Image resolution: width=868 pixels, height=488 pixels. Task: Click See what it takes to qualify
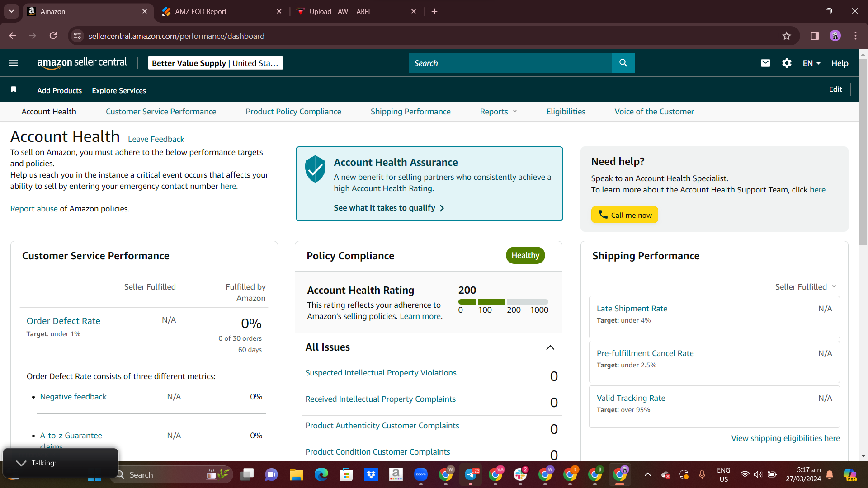coord(389,208)
